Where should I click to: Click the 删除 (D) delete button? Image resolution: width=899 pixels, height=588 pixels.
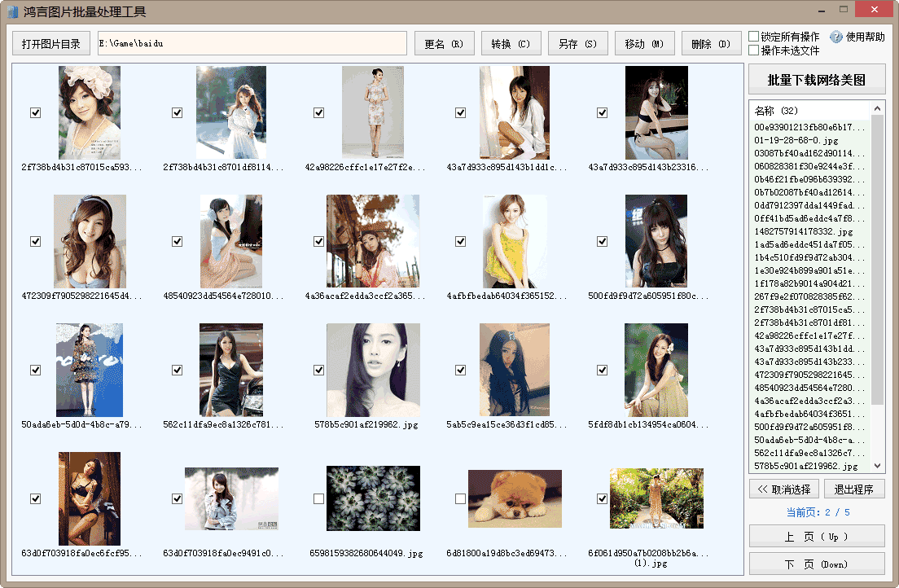coord(711,44)
